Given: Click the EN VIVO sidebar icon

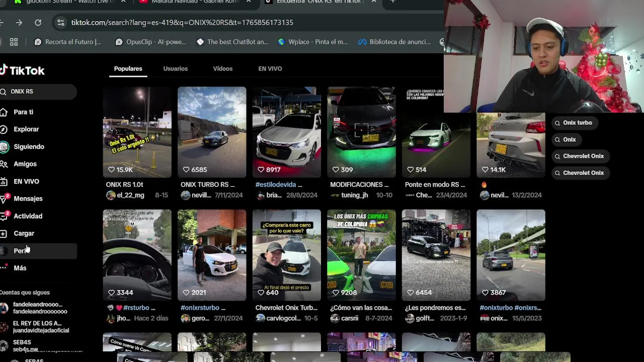Looking at the screenshot, I should click(x=4, y=182).
